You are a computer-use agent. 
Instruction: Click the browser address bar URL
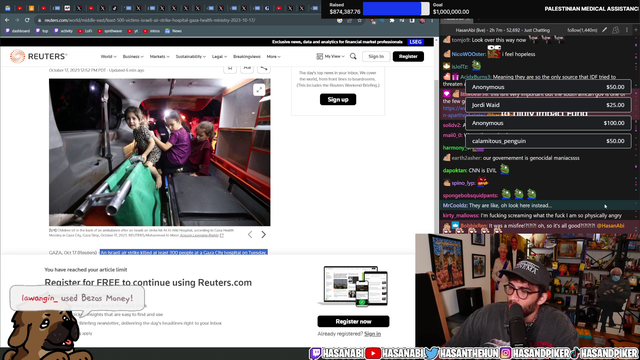[150, 20]
